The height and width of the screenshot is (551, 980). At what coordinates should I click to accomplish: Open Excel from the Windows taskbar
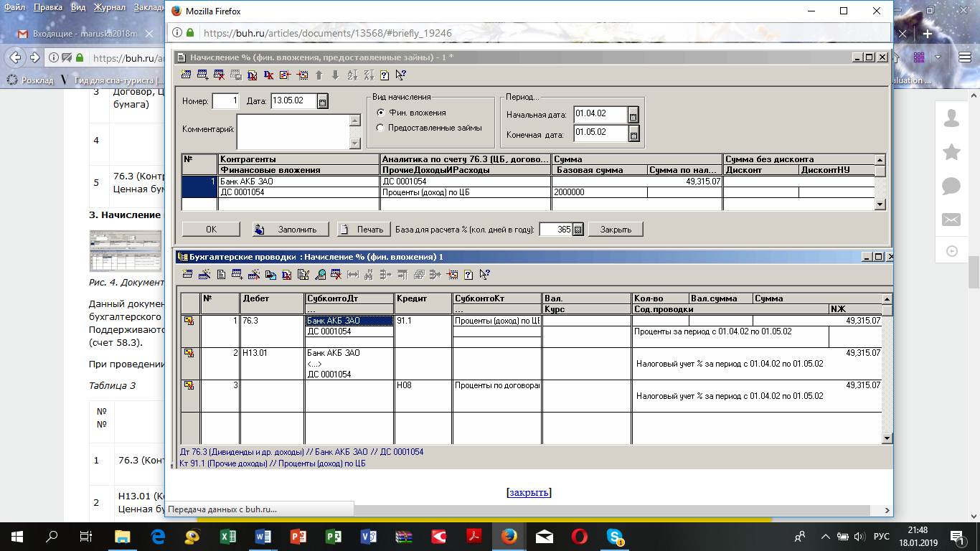[227, 536]
